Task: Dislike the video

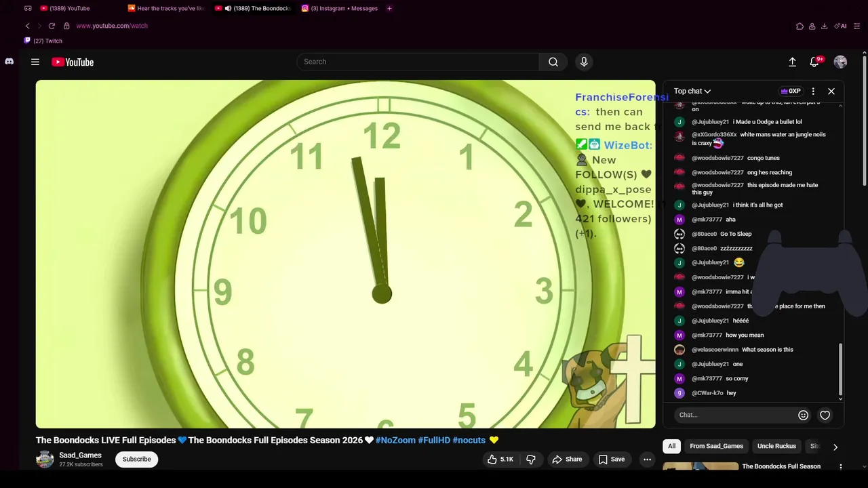Action: click(x=531, y=460)
